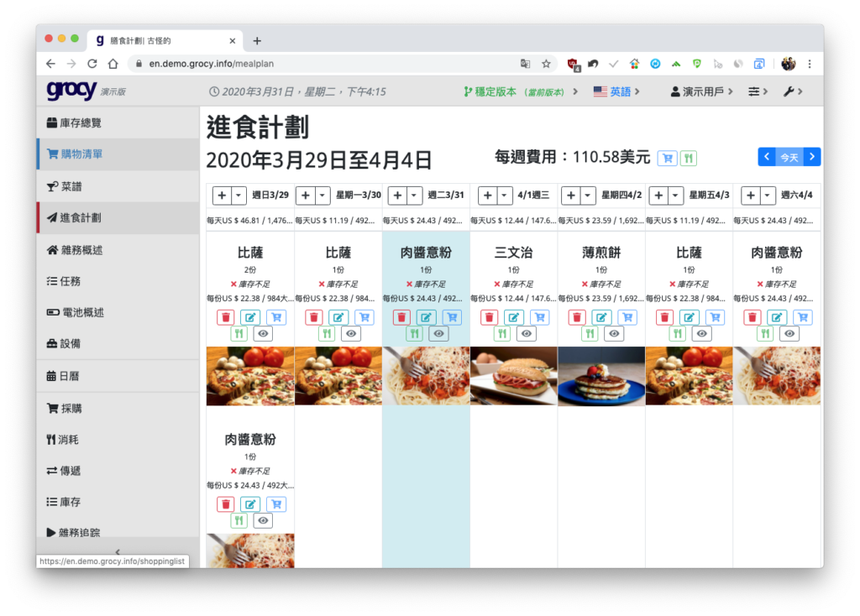Consume all weekly recipes icon beside 每週費用
860x616 pixels.
click(689, 159)
